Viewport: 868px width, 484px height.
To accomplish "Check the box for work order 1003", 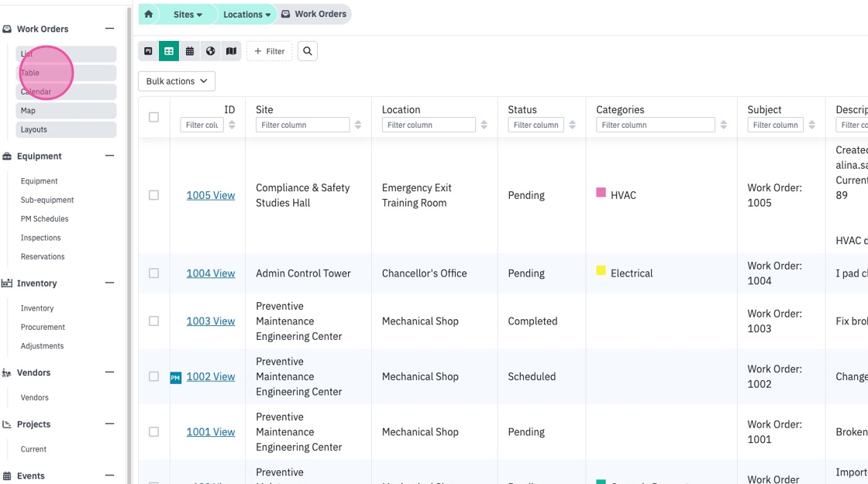I will (x=154, y=321).
